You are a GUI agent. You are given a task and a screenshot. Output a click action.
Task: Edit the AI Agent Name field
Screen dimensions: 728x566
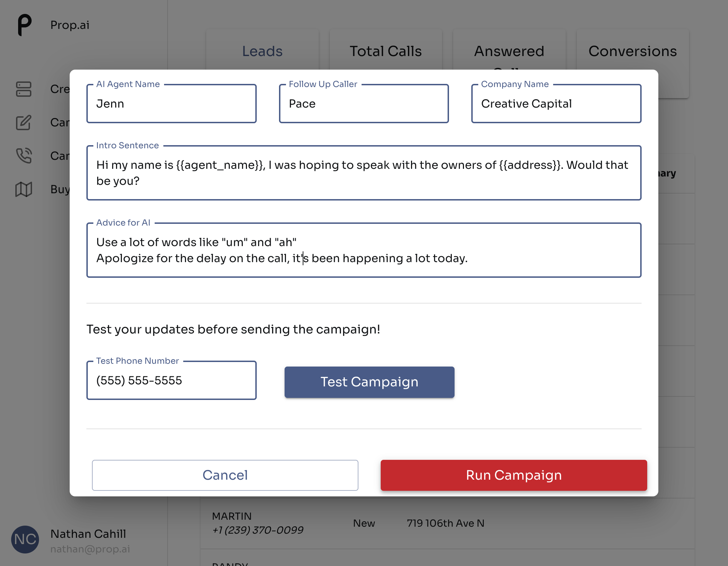coord(171,104)
